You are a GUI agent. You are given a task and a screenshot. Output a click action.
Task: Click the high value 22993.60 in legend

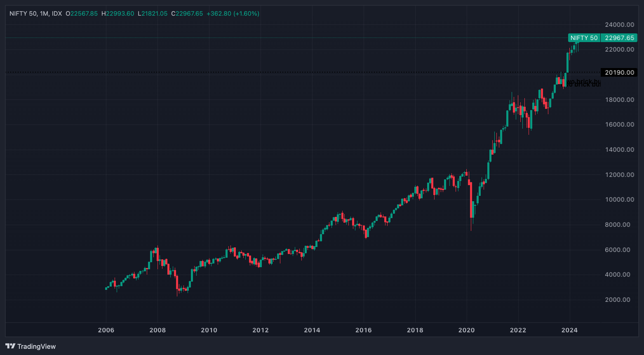tap(120, 14)
